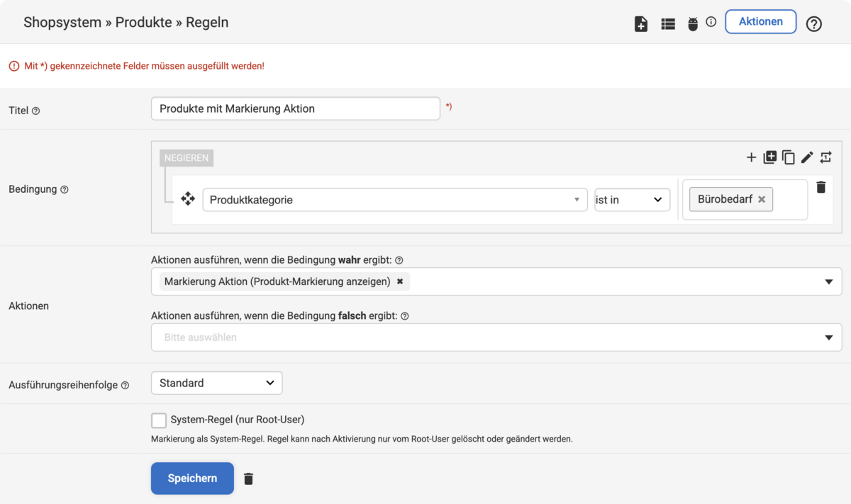Click the info circle icon beside Aktionen button
Viewport: 851px width, 504px height.
point(711,22)
